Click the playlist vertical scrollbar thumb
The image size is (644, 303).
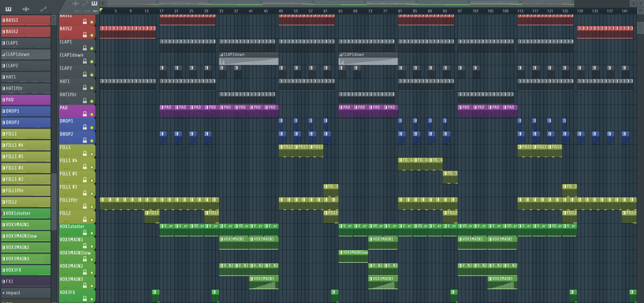point(640,28)
